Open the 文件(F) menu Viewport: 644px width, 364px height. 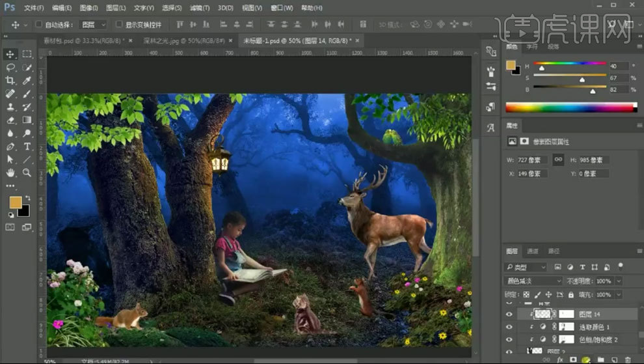click(34, 8)
